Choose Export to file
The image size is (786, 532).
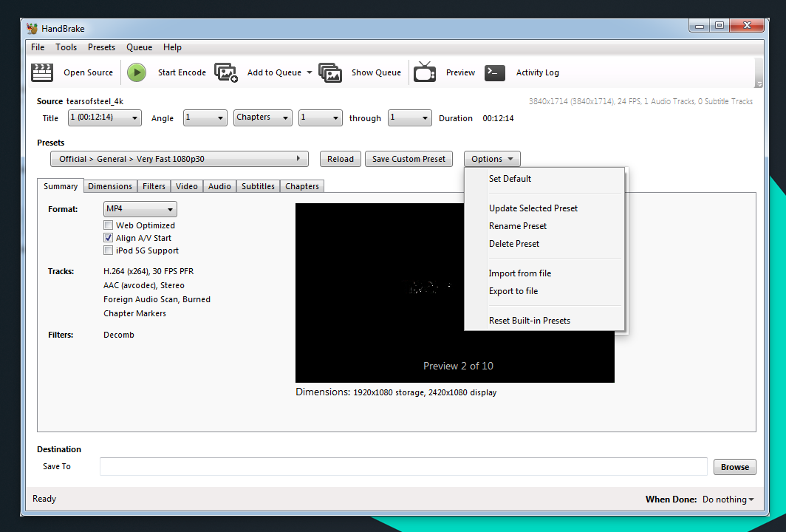pos(544,291)
